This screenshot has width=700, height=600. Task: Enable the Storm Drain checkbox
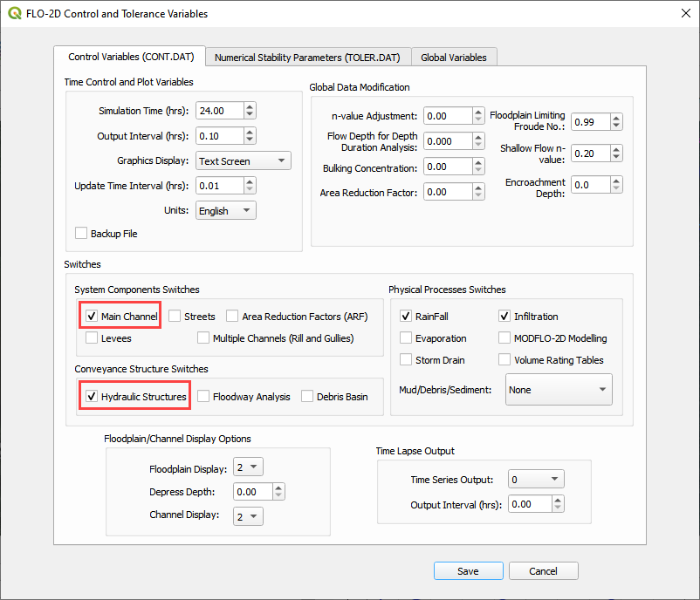(406, 360)
